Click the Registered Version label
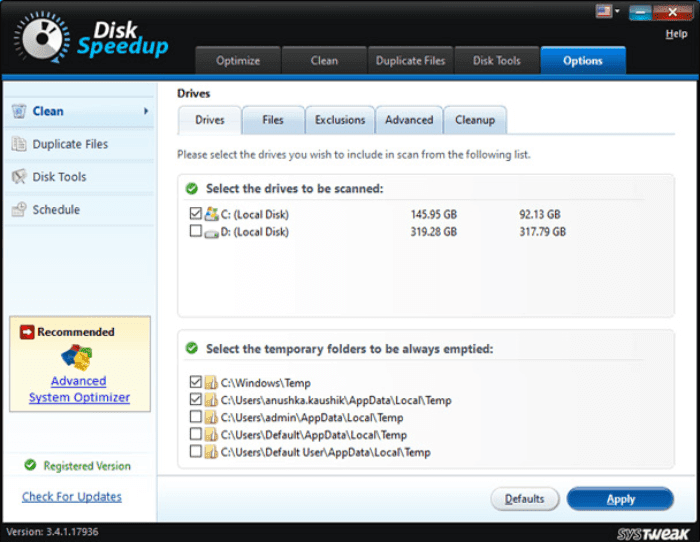Screen dimensions: 700x542 87,466
